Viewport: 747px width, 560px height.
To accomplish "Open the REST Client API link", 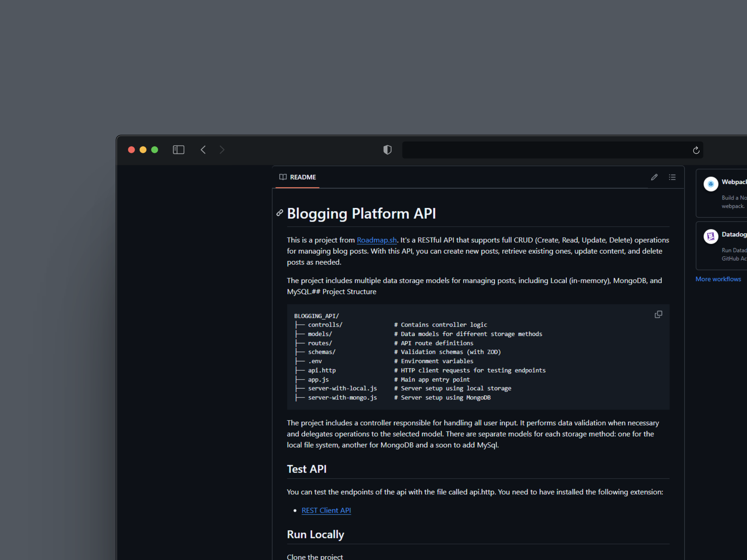I will point(326,511).
